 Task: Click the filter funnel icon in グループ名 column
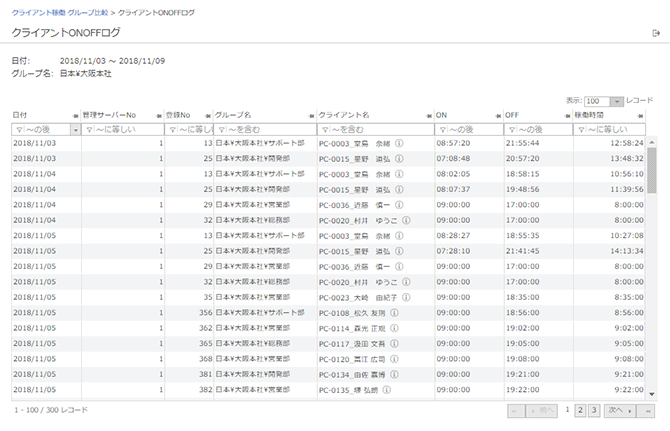click(x=222, y=129)
